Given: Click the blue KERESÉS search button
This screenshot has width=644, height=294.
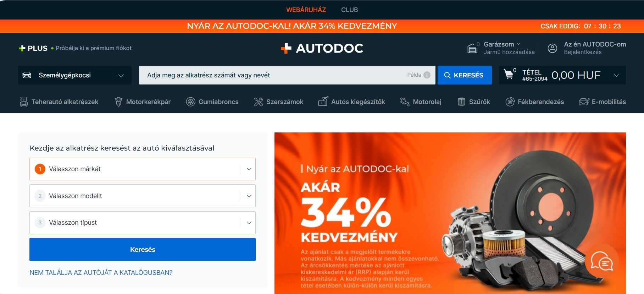Looking at the screenshot, I should (465, 75).
